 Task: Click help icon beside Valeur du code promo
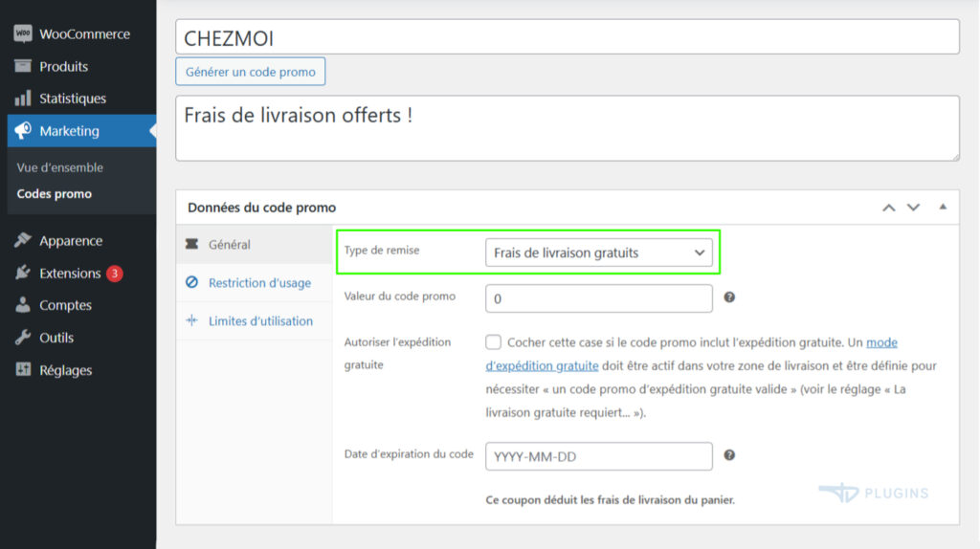729,297
